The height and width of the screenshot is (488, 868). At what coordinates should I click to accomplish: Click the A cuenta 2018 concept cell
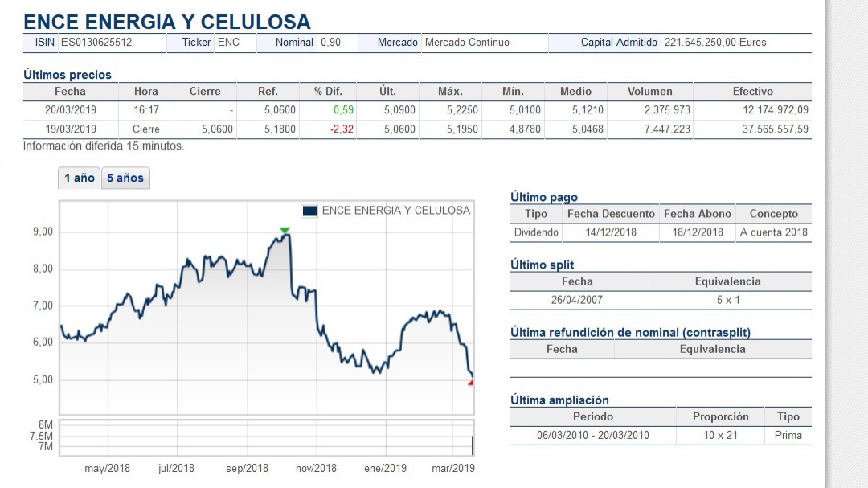click(773, 232)
